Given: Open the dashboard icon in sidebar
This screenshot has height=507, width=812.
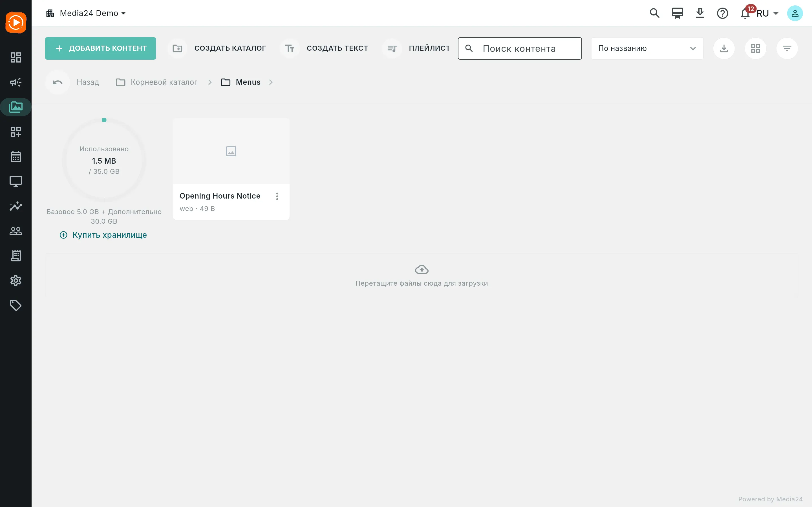Looking at the screenshot, I should [x=16, y=57].
